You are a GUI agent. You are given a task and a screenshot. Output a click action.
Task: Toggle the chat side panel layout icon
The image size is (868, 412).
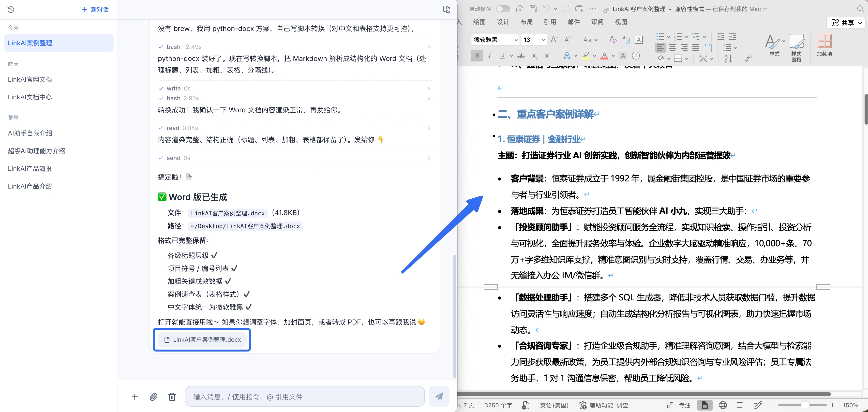[447, 9]
